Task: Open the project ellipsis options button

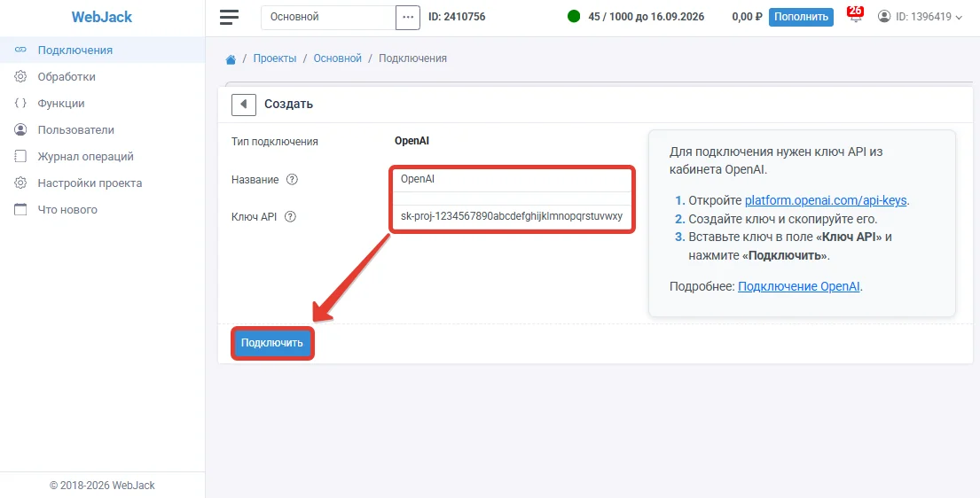Action: click(x=407, y=17)
